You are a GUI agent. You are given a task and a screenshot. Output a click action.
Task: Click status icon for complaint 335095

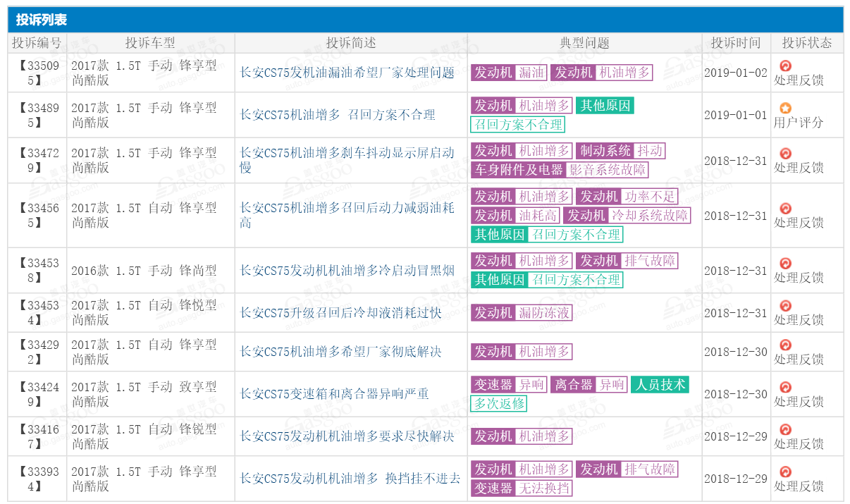[x=785, y=66]
